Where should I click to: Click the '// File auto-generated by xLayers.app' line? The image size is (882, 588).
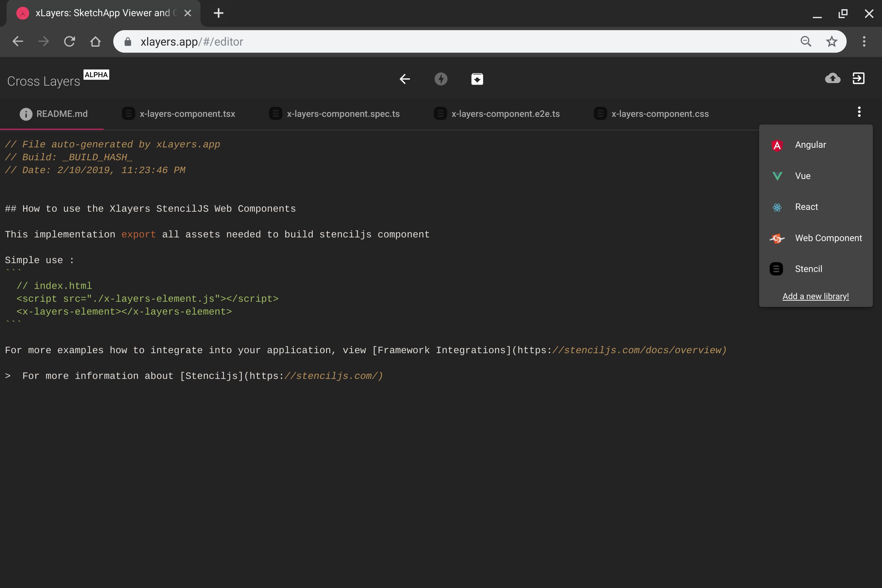pos(113,145)
